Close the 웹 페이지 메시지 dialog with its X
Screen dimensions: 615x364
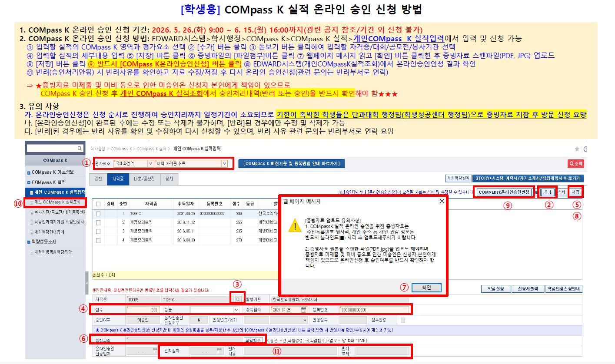pyautogui.click(x=442, y=201)
